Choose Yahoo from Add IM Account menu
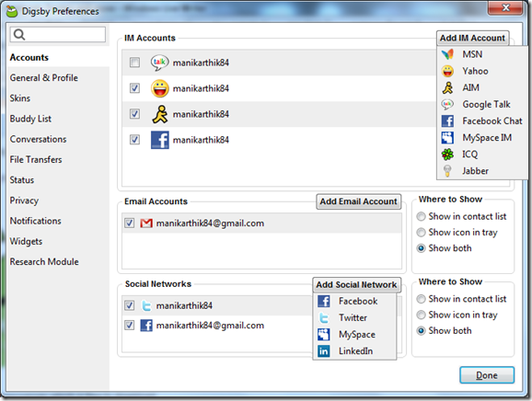 (x=481, y=71)
